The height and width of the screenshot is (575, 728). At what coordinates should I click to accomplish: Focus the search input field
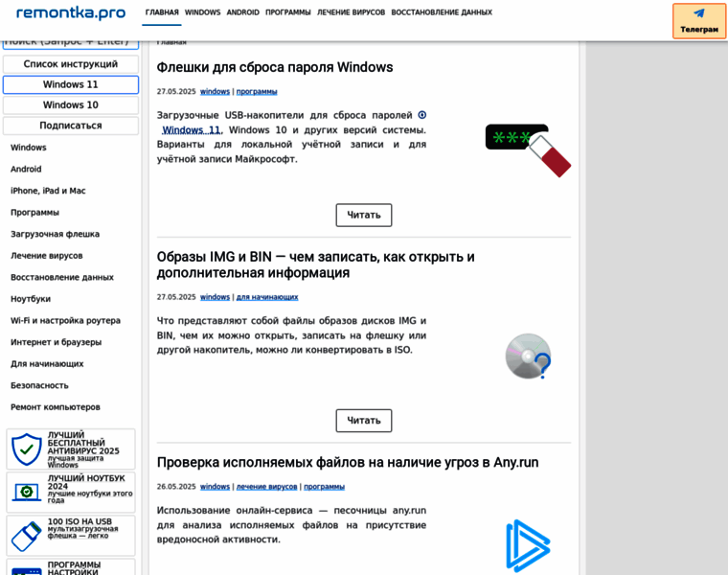coord(71,44)
